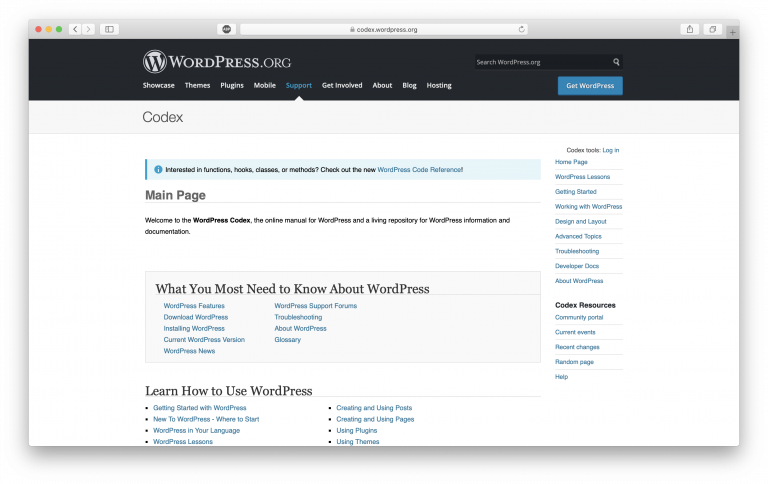This screenshot has height=484, width=768.
Task: Open WordPress News link
Action: tap(189, 351)
